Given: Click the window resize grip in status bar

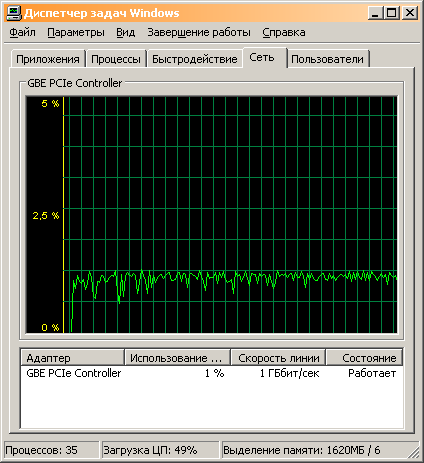Looking at the screenshot, I should pos(414,451).
